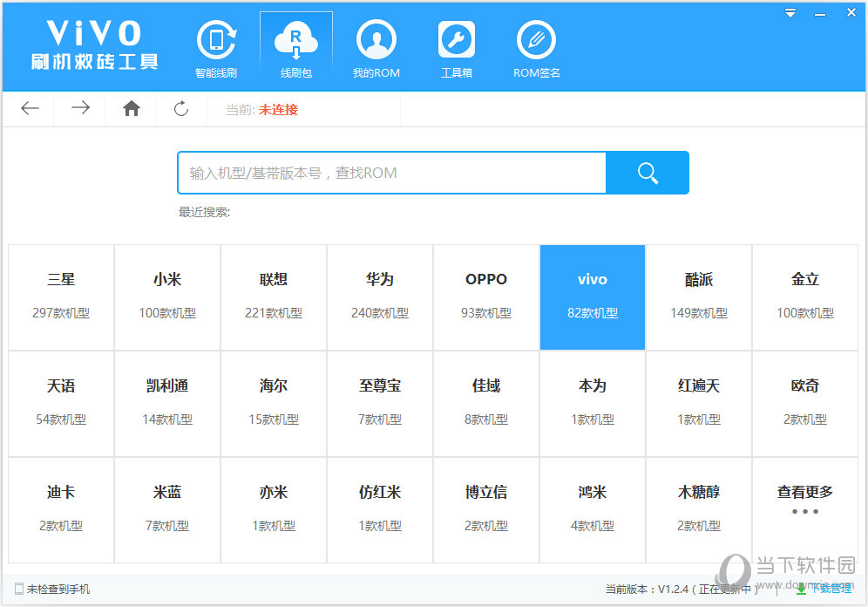Pick the 博立信 brand tile
The height and width of the screenshot is (607, 868).
click(x=486, y=510)
